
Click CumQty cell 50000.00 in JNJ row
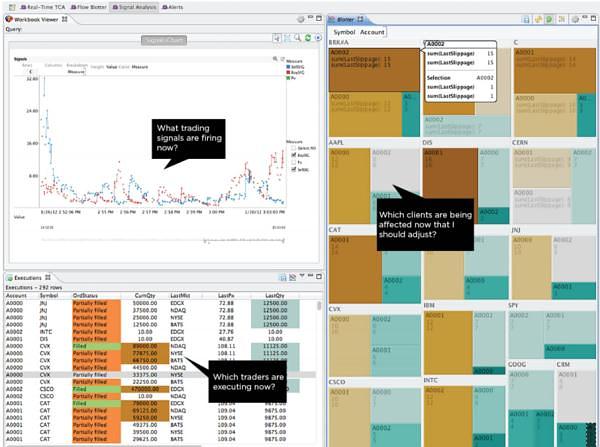coord(145,303)
